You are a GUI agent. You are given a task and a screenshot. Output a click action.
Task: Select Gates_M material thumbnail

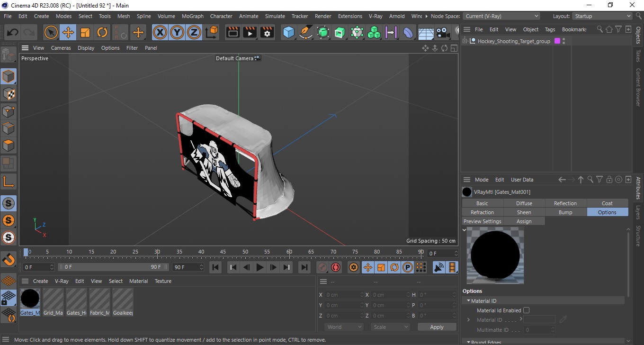[30, 302]
